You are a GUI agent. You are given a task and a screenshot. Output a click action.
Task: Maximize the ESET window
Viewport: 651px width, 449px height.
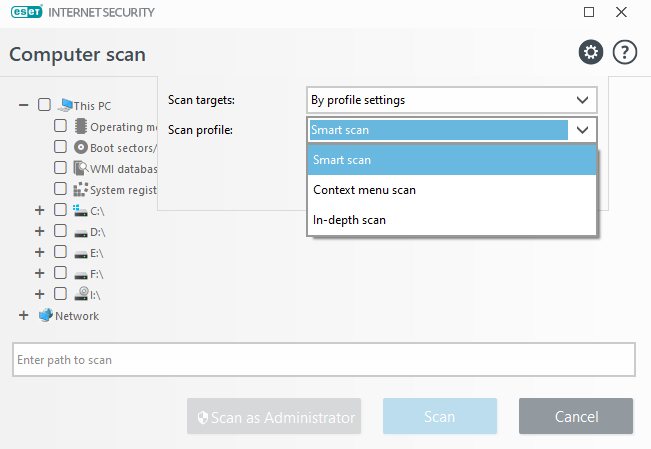click(x=589, y=12)
